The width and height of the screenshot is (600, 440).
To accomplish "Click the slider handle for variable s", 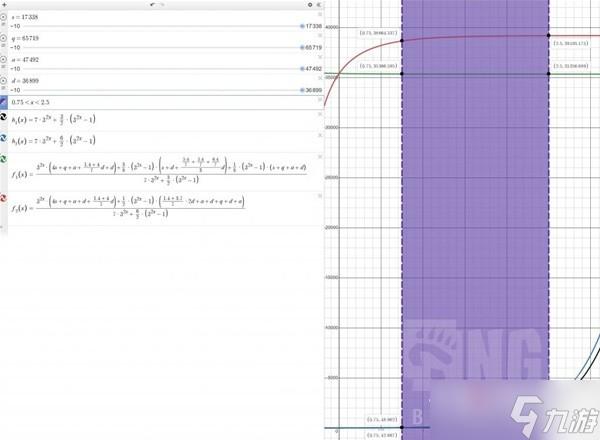I will 302,26.
